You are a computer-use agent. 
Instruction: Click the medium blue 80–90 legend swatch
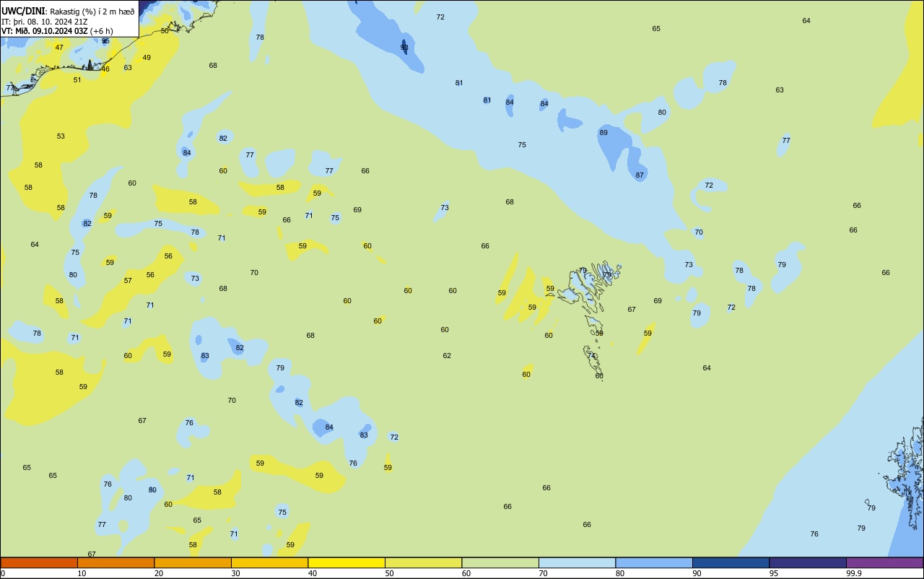point(654,562)
